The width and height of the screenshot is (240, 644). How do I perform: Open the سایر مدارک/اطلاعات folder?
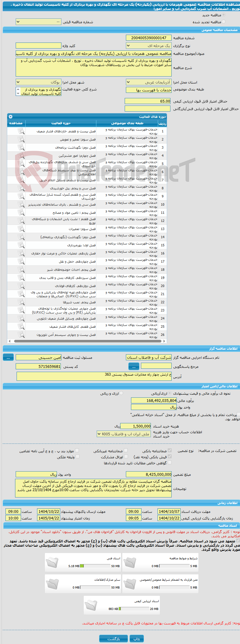click(x=52, y=583)
